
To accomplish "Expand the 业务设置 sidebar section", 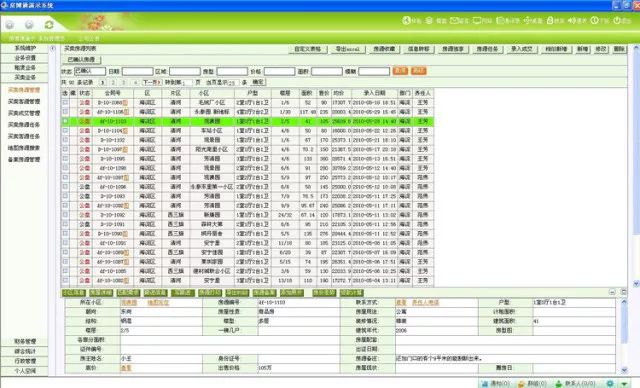I will click(24, 58).
